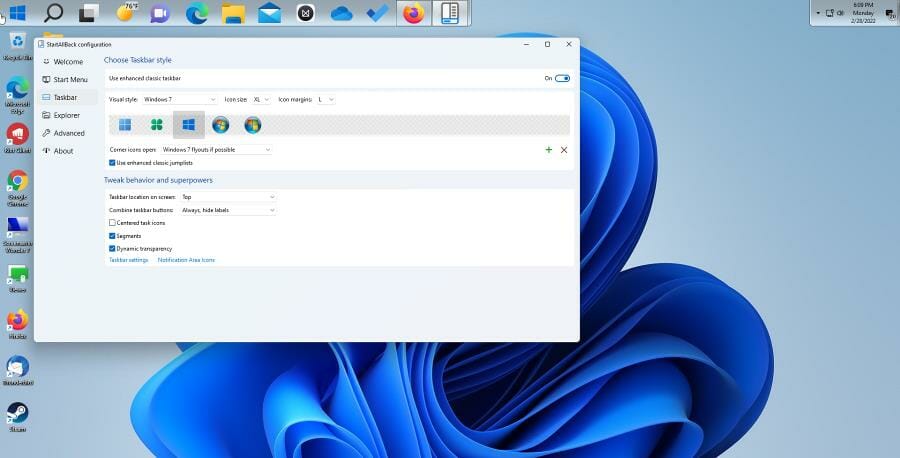Click the clock and date in tray
The image size is (900, 458).
tap(863, 13)
